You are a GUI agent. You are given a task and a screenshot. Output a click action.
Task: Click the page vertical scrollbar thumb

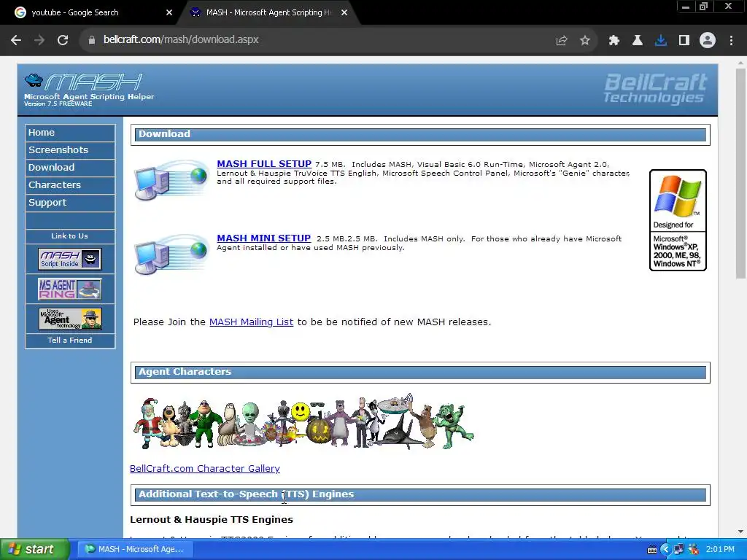click(x=740, y=174)
